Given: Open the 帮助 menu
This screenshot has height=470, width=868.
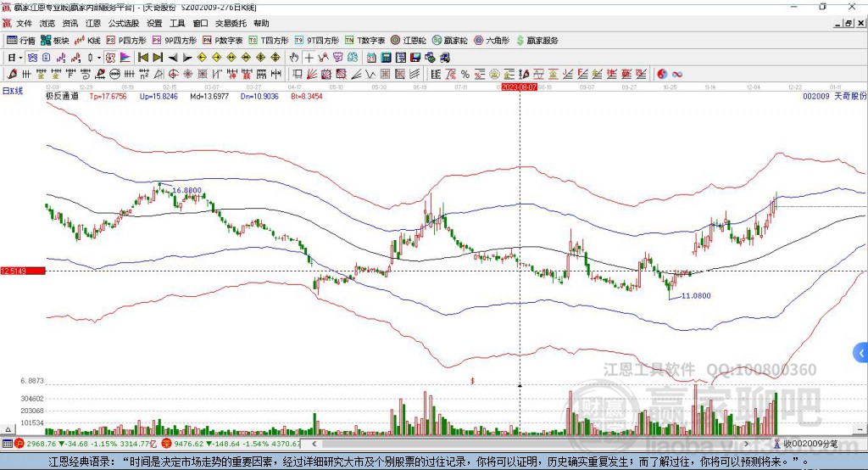Looking at the screenshot, I should [x=261, y=23].
